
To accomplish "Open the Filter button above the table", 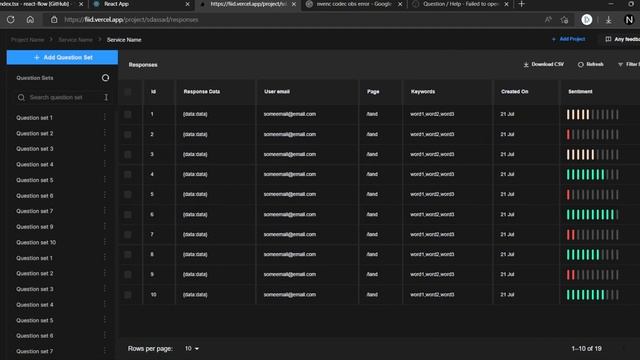I will 629,64.
